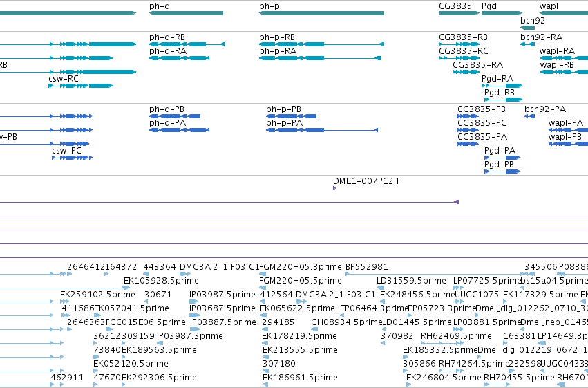Click transcript Pgd-RA
This screenshot has height=388, width=588.
(x=497, y=79)
